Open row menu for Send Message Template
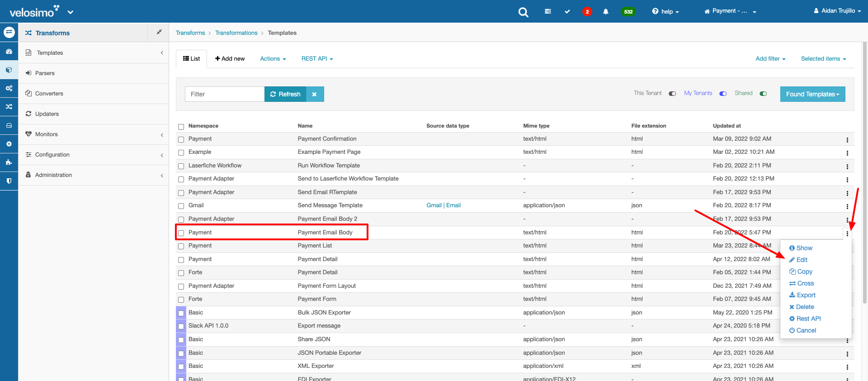 [847, 206]
